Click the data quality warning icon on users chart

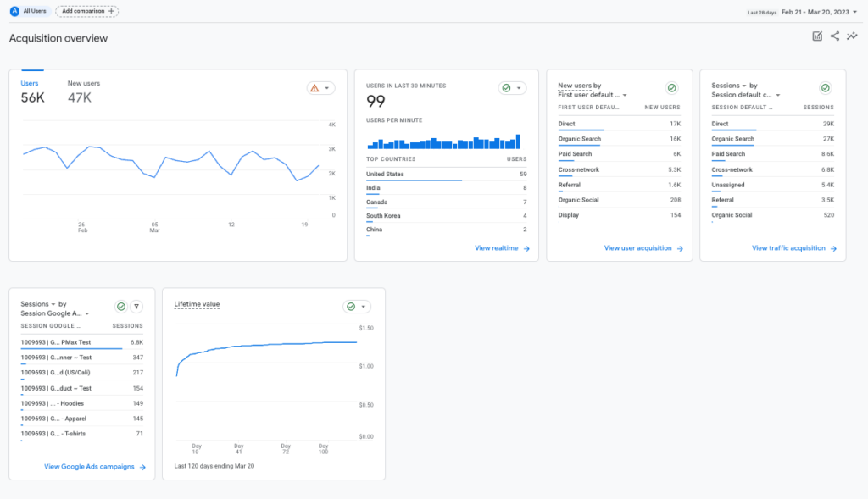pyautogui.click(x=315, y=87)
